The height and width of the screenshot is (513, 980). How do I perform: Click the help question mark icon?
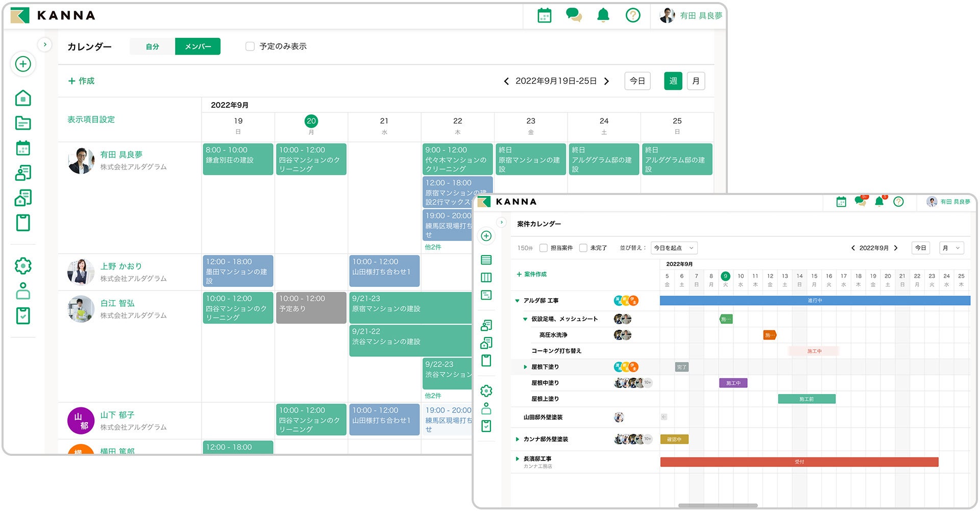(633, 15)
